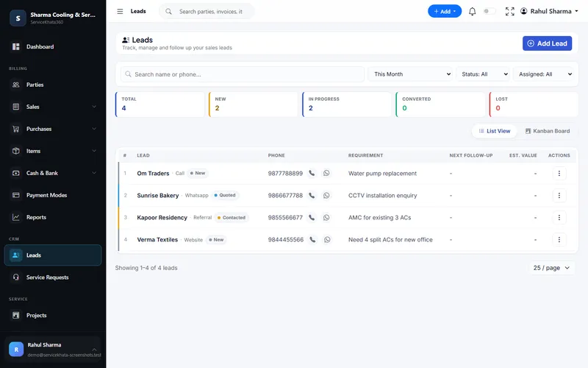588x368 pixels.
Task: Open the Om Traders lead
Action: pos(153,173)
